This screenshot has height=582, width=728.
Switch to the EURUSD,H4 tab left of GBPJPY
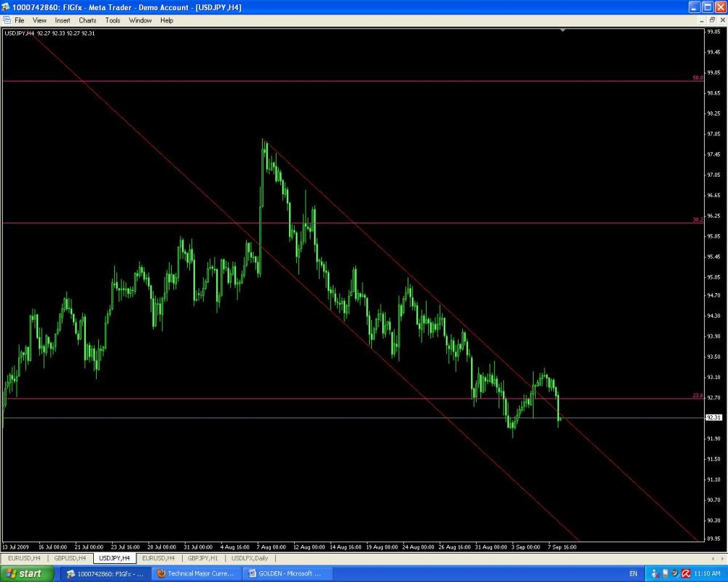(x=158, y=558)
